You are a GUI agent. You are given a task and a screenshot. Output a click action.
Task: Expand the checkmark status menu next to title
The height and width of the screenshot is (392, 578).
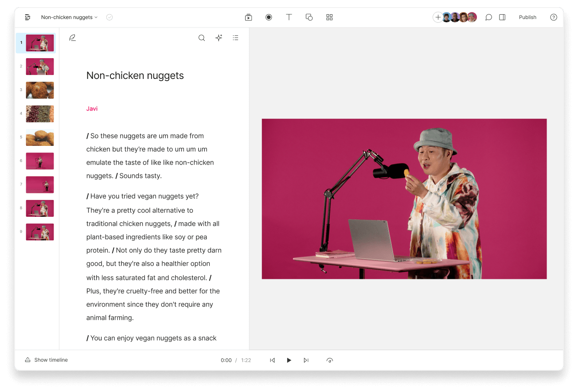click(x=109, y=17)
